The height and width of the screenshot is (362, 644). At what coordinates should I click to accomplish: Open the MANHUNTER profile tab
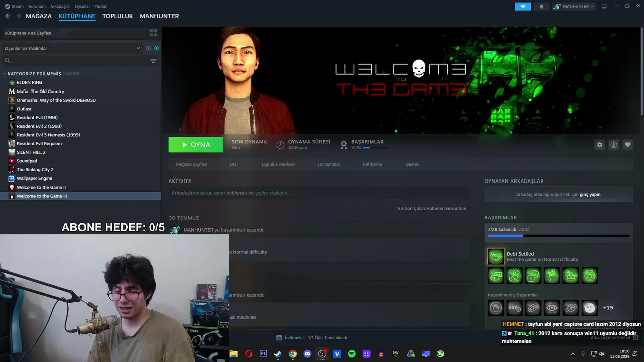coord(159,16)
